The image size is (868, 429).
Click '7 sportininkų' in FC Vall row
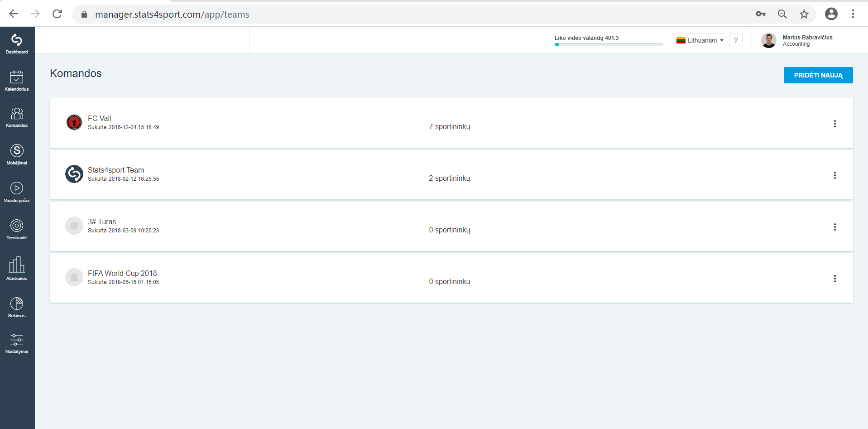click(450, 126)
